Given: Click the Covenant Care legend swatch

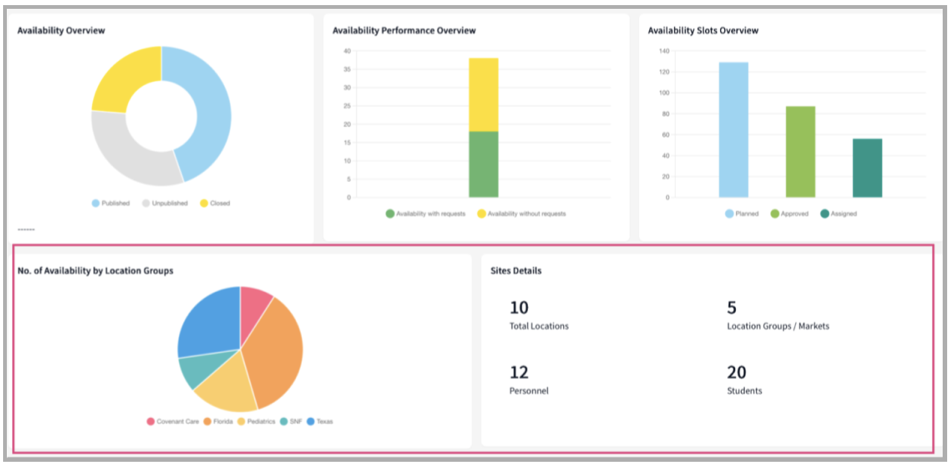Looking at the screenshot, I should [x=151, y=421].
